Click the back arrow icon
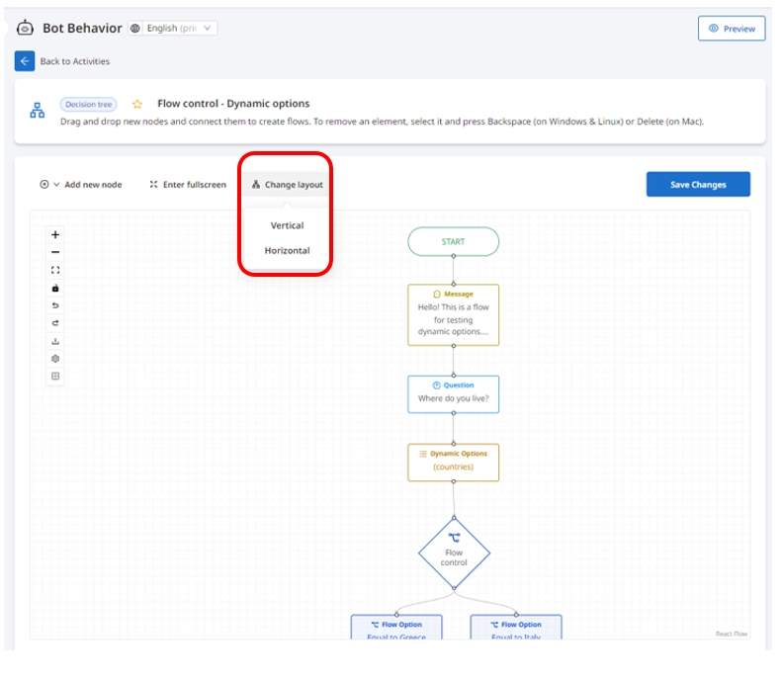The width and height of the screenshot is (784, 683). point(25,61)
